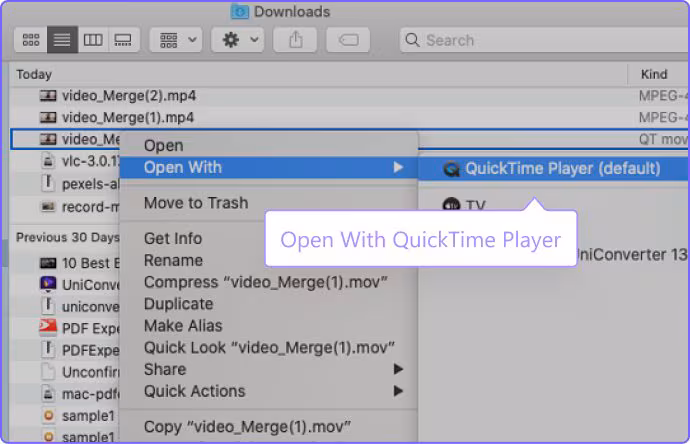Screen dimensions: 690x444
Task: Click the 10 Best file icon
Action: [48, 263]
